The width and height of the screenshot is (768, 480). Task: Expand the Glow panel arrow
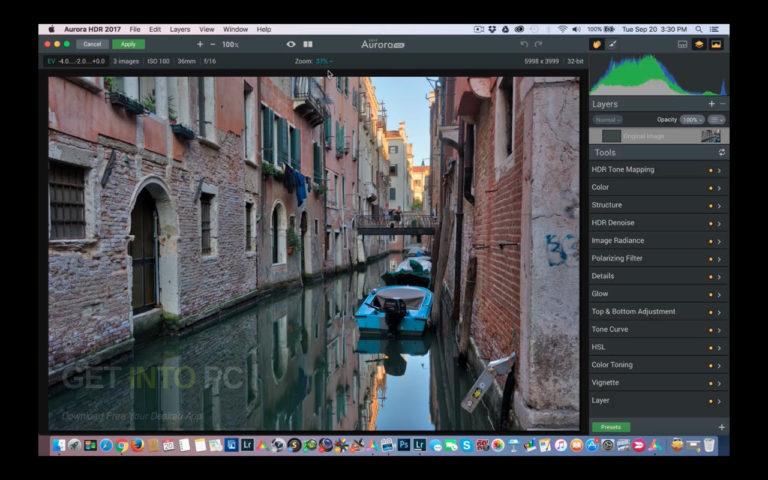pyautogui.click(x=720, y=295)
